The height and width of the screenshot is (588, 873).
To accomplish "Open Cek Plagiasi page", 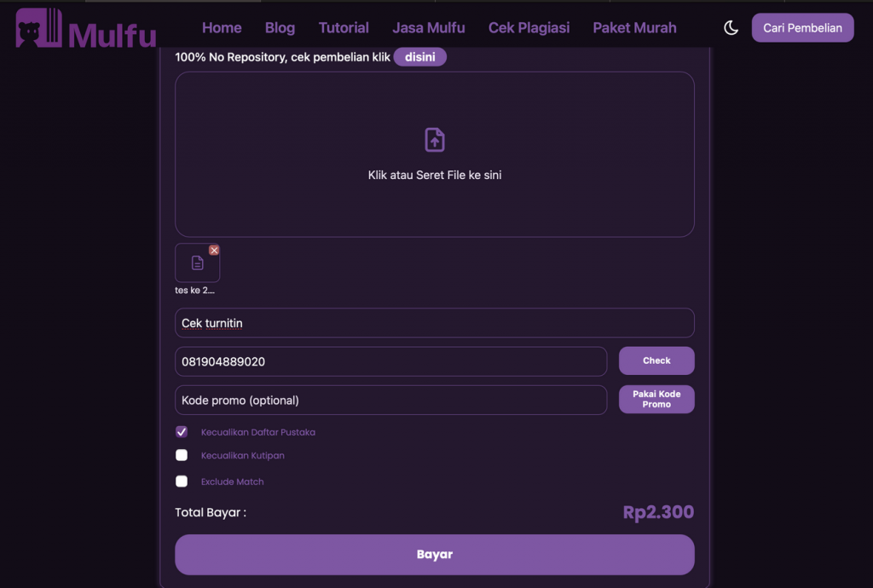I will [529, 28].
